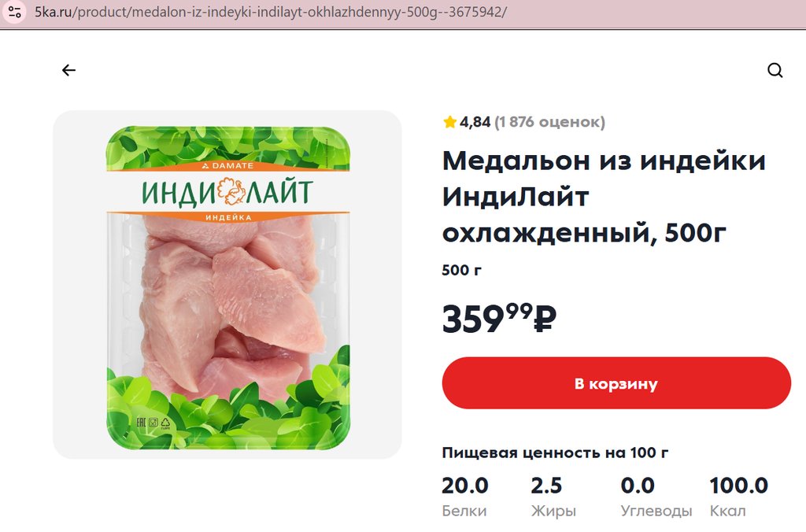
Task: Click the 359.99 ₽ price
Action: 499,318
